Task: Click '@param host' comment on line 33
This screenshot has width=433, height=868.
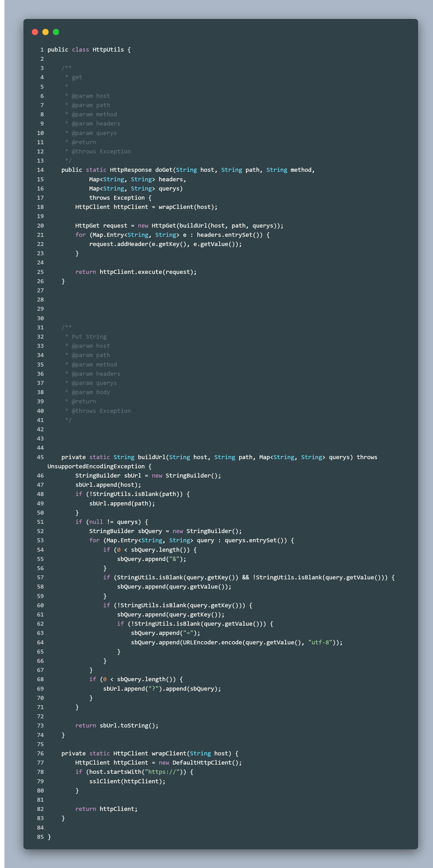Action: click(91, 346)
